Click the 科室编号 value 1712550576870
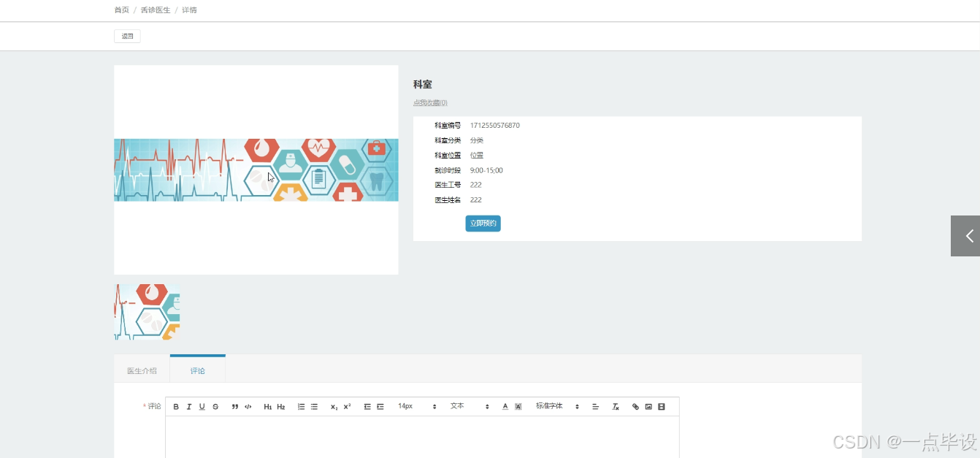 495,126
